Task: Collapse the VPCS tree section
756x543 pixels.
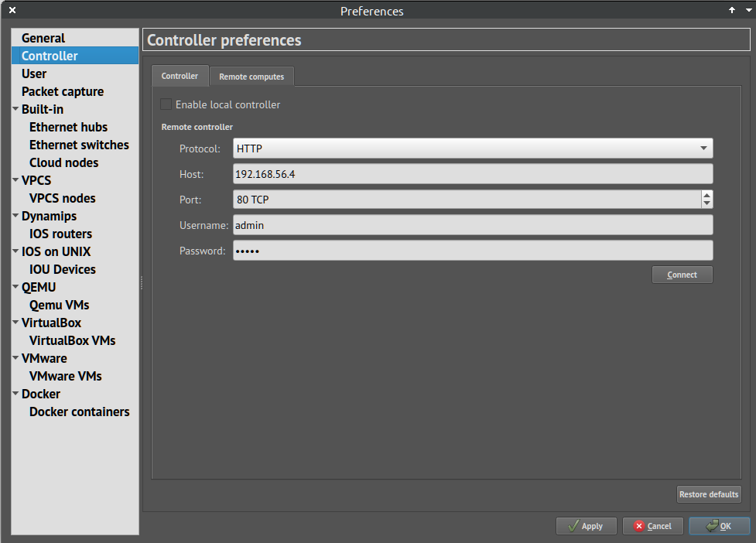Action: point(15,180)
